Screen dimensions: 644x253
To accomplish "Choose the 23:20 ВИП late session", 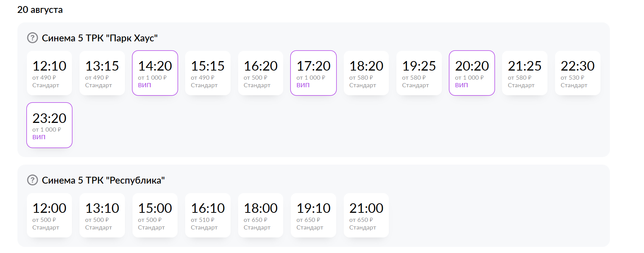I will pos(49,125).
